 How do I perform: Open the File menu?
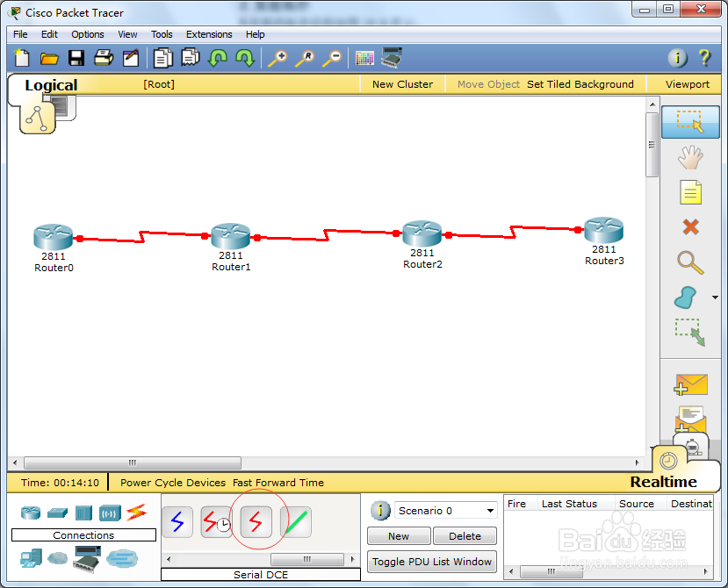(20, 34)
